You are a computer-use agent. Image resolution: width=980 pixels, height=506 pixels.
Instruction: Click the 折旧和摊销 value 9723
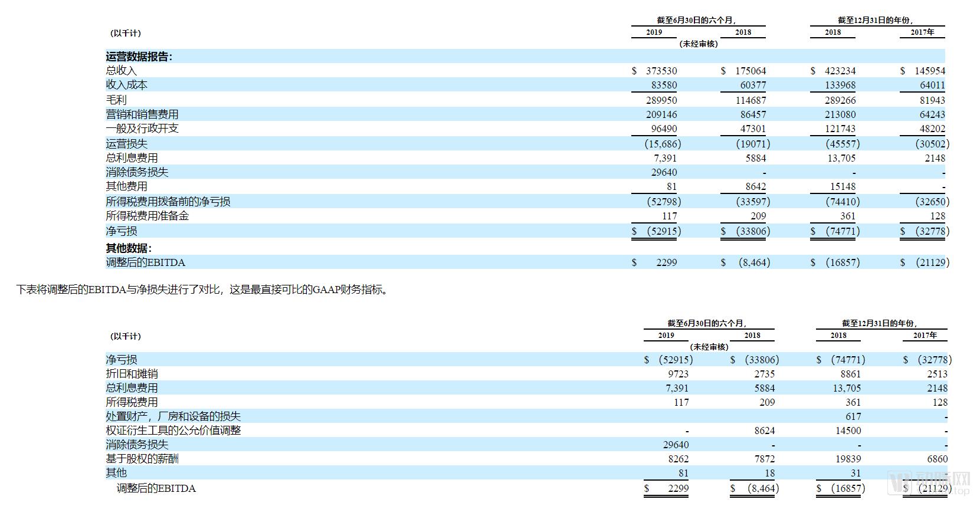[x=677, y=374]
